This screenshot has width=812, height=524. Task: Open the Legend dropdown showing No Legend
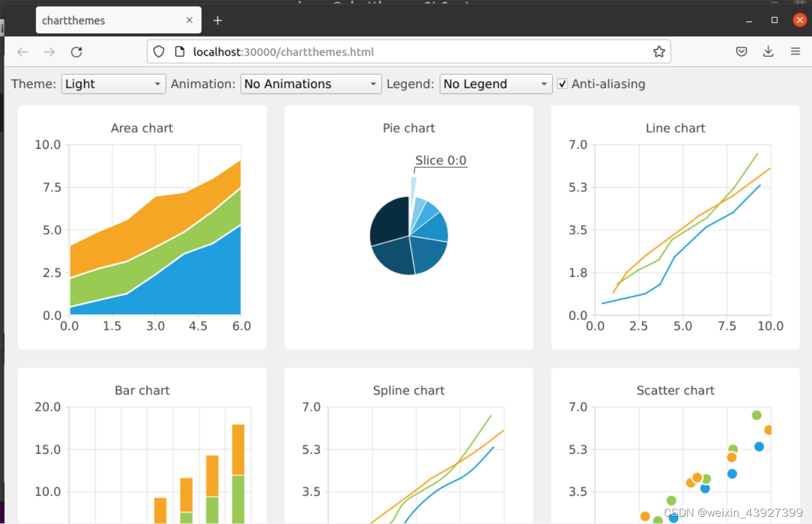[x=496, y=84]
